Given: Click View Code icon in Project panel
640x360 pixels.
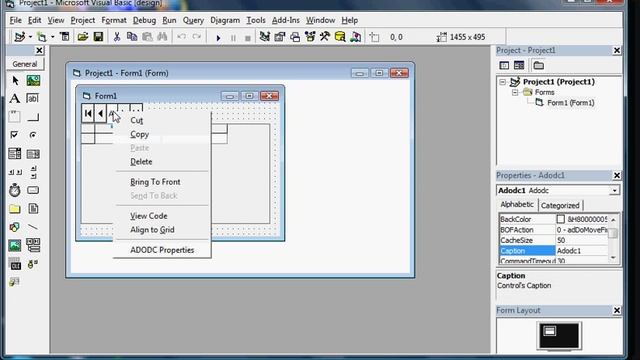Looking at the screenshot, I should tap(504, 65).
